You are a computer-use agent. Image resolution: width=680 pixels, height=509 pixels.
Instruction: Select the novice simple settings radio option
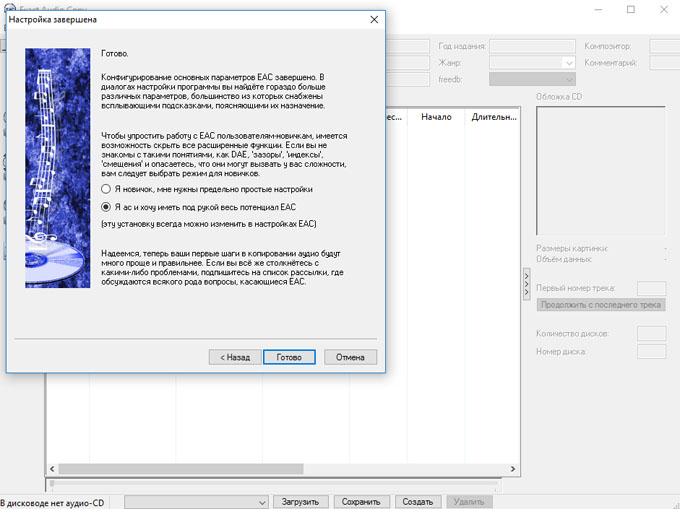click(106, 188)
